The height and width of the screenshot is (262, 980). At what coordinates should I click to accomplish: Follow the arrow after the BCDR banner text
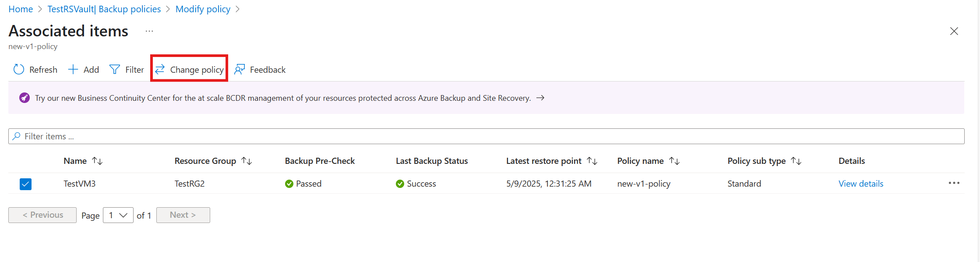tap(540, 98)
